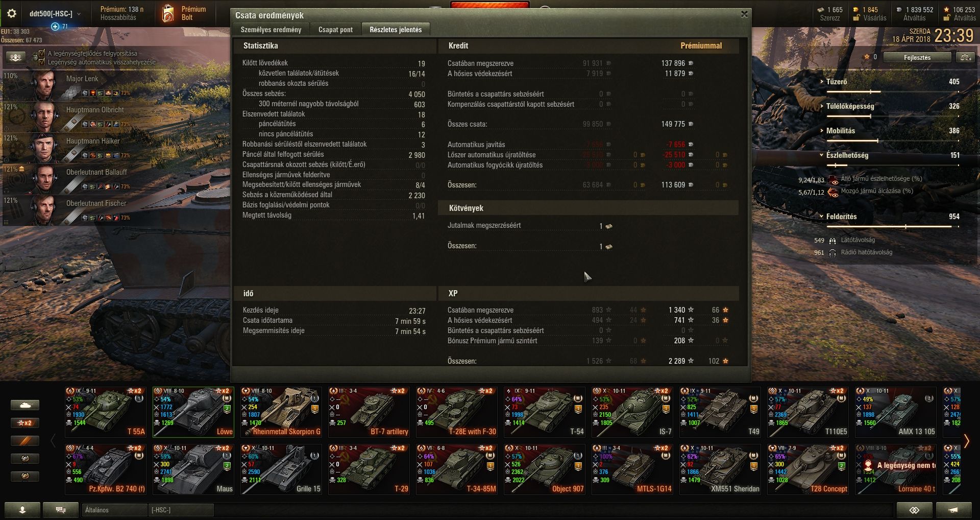Open the Prémium Bolt shop icon

click(x=168, y=14)
